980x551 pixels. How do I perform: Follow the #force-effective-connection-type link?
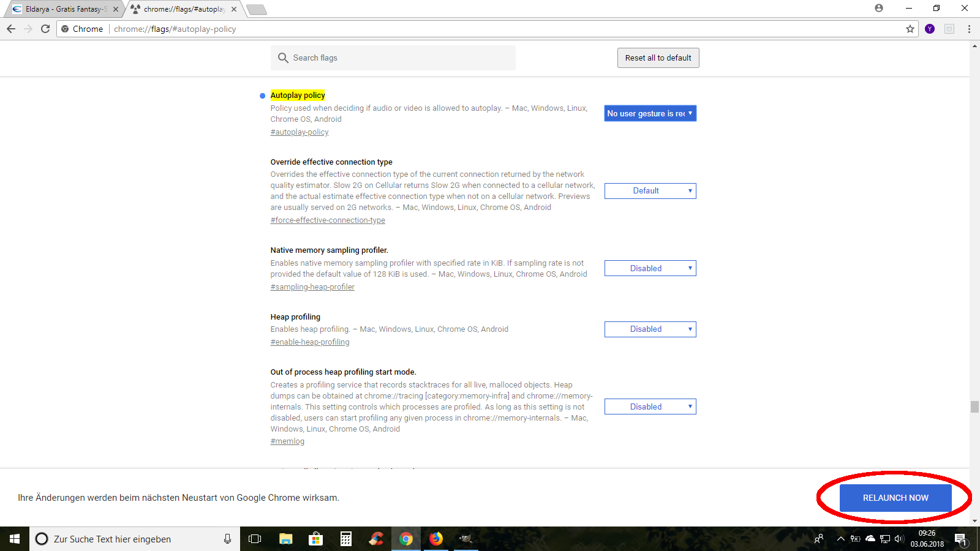328,220
